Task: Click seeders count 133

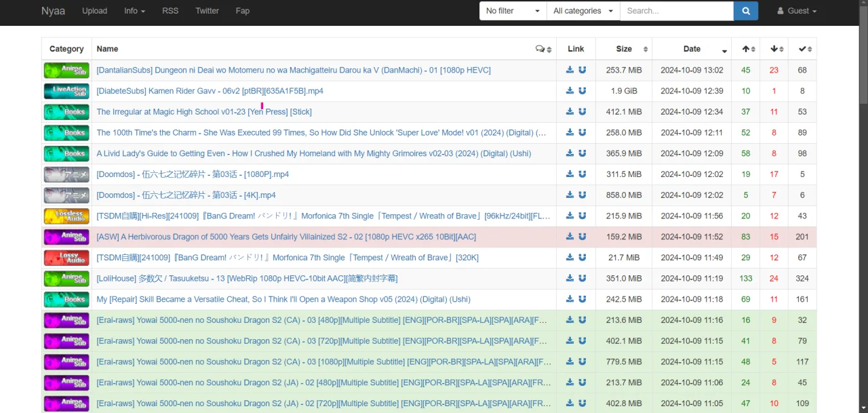Action: [746, 279]
